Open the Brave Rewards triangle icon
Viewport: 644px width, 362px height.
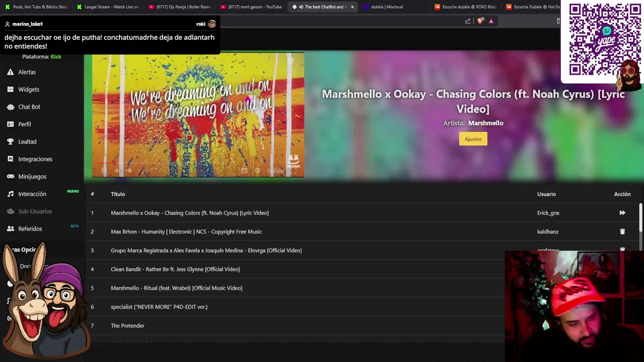tap(492, 21)
